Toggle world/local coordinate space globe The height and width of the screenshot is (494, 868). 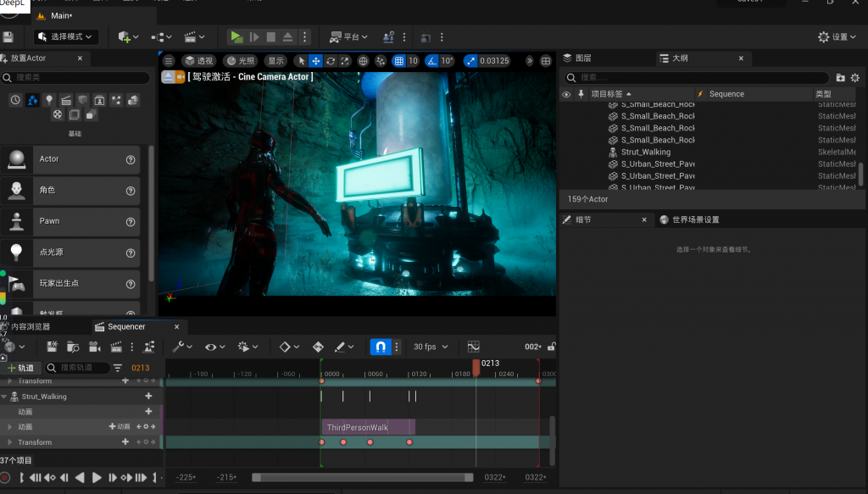[363, 61]
